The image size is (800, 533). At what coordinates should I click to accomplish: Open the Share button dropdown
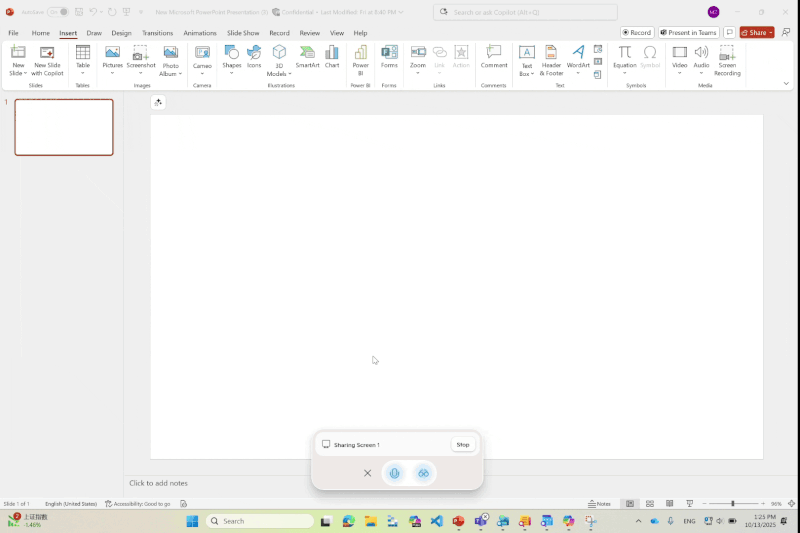point(771,32)
